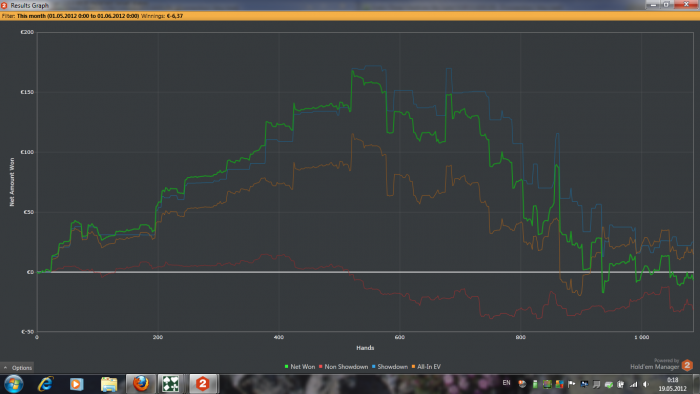
Task: Click the blue Showdown legend swatch
Action: [374, 367]
